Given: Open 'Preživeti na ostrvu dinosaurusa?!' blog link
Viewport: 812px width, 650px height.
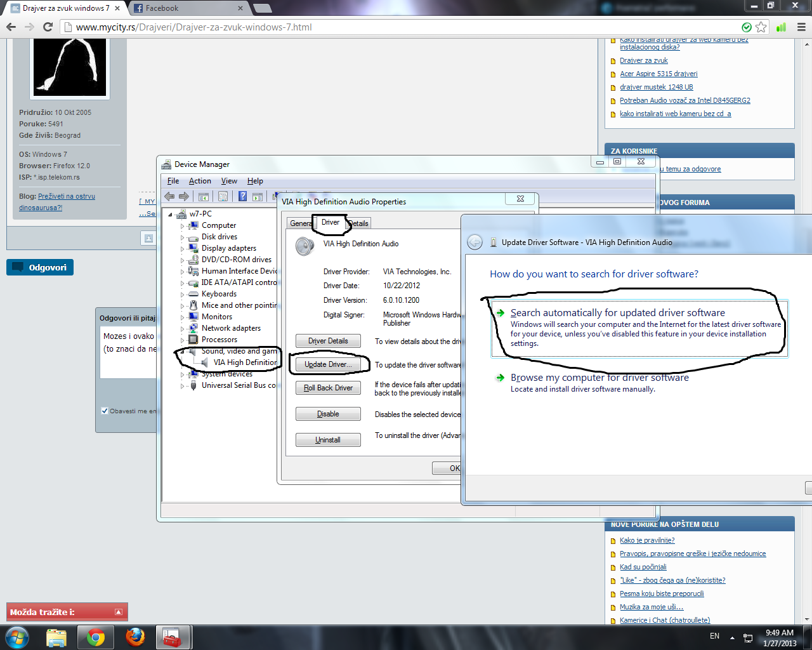Looking at the screenshot, I should 57,202.
